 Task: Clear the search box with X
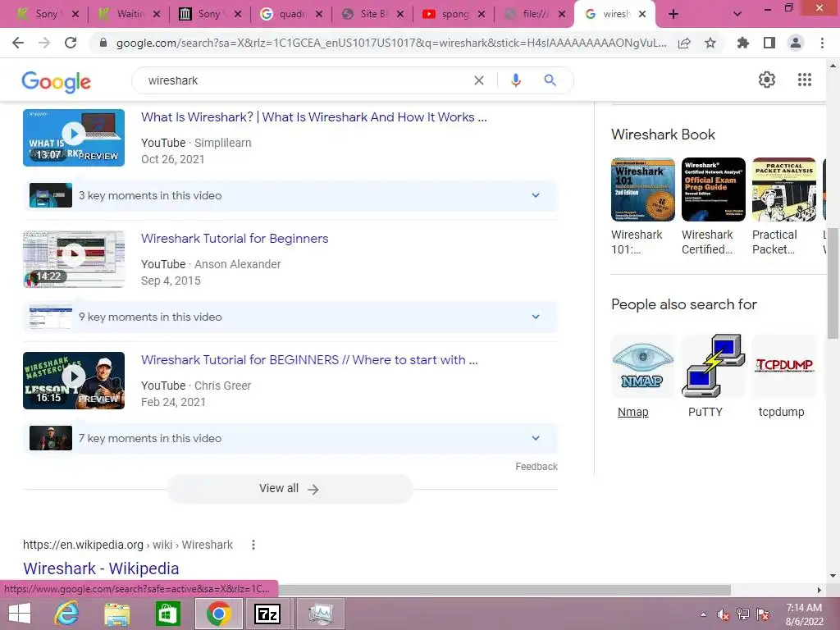tap(479, 80)
